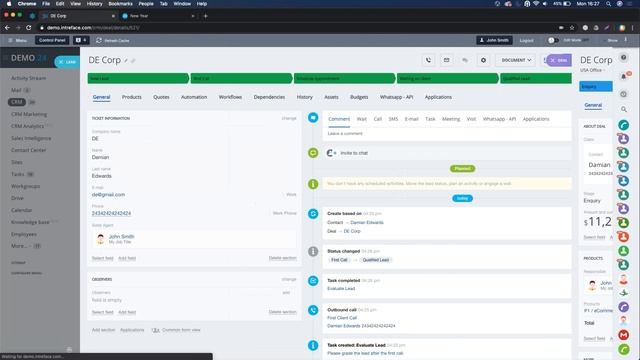The height and width of the screenshot is (360, 640).
Task: Open the DOCUMENT dropdown
Action: point(516,60)
